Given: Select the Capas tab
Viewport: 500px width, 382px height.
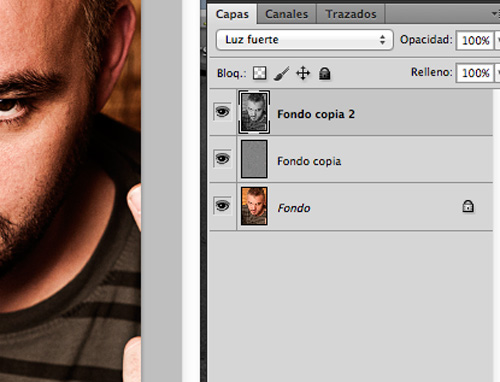Looking at the screenshot, I should pos(232,14).
